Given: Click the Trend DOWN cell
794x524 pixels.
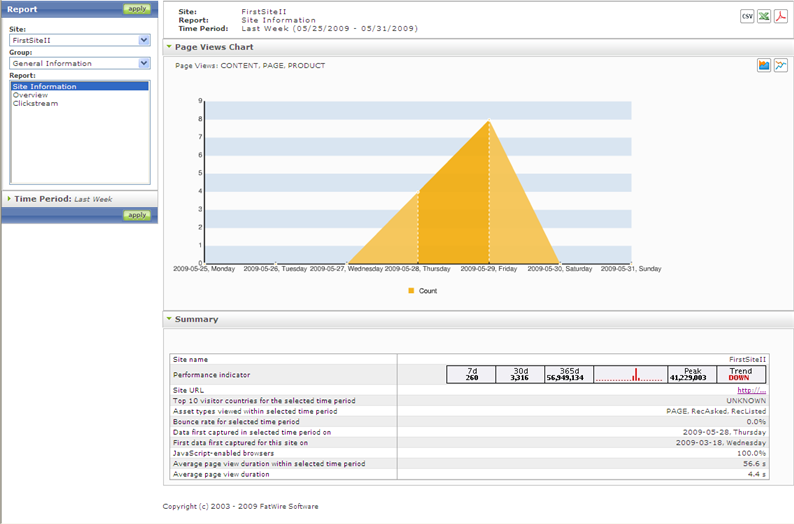Looking at the screenshot, I should [x=741, y=374].
